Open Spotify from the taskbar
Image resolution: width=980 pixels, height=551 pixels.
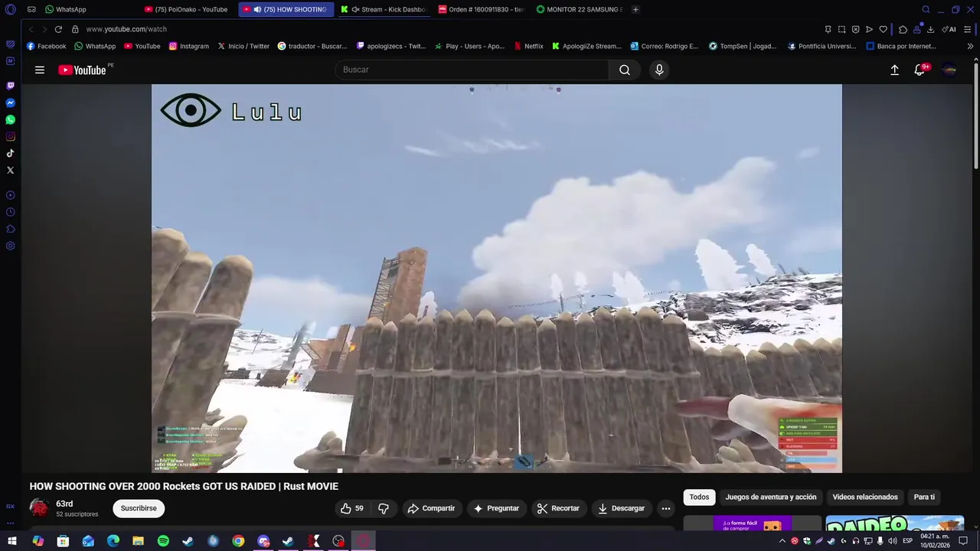[163, 541]
